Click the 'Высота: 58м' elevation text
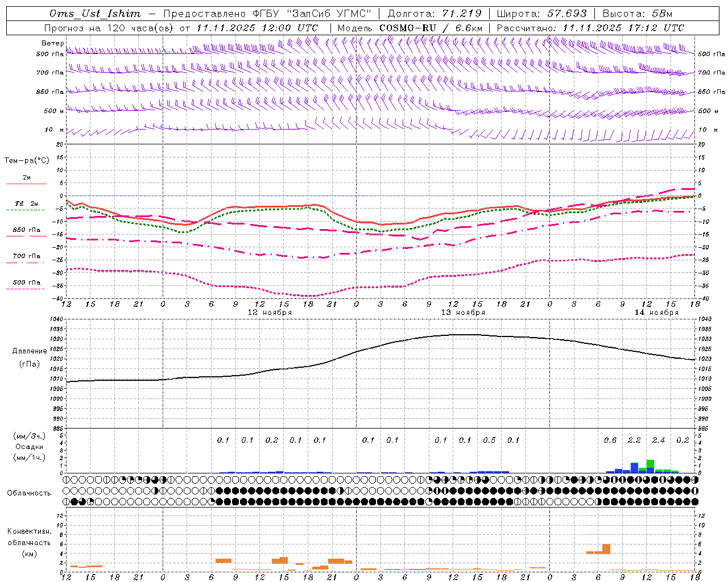This screenshot has width=728, height=582. click(637, 14)
